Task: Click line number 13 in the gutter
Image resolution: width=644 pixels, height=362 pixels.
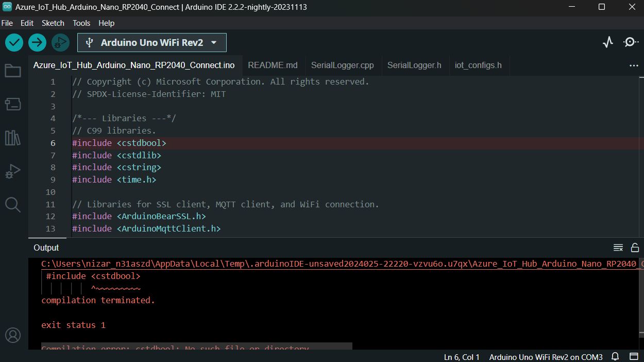Action: click(50, 228)
